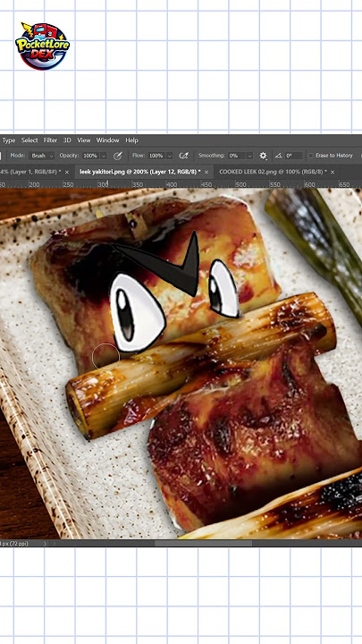Image resolution: width=362 pixels, height=644 pixels.
Task: Select the leek yakitori.png document tab
Action: pos(140,172)
